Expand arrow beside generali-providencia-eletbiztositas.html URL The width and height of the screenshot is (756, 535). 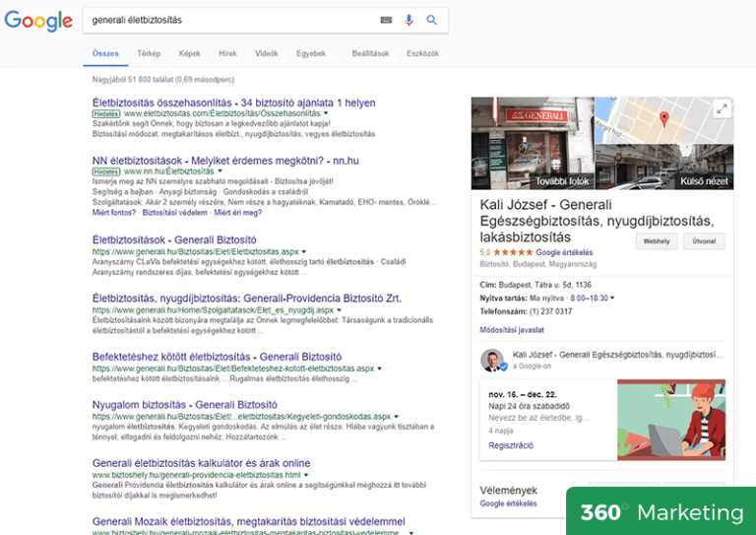coord(306,475)
